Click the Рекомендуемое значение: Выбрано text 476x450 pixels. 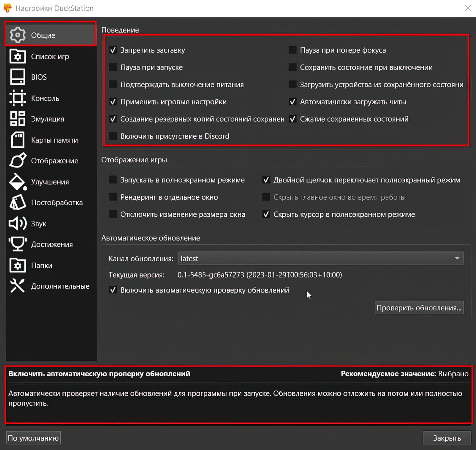click(405, 374)
